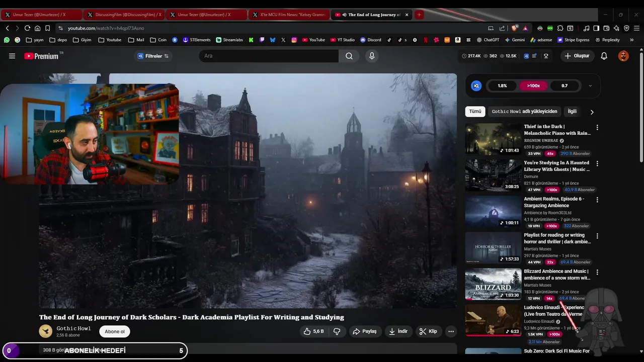Select the Tümü chip
This screenshot has height=362, width=644.
(475, 112)
